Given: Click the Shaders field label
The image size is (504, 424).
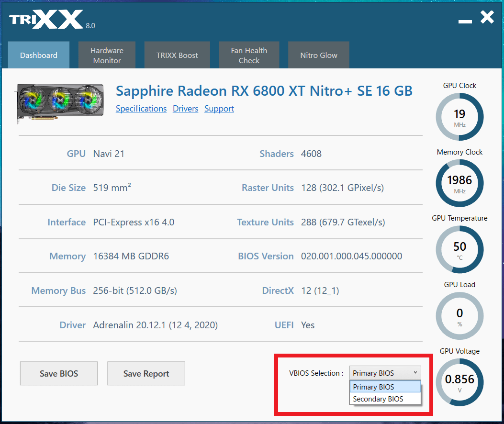Looking at the screenshot, I should coord(277,154).
